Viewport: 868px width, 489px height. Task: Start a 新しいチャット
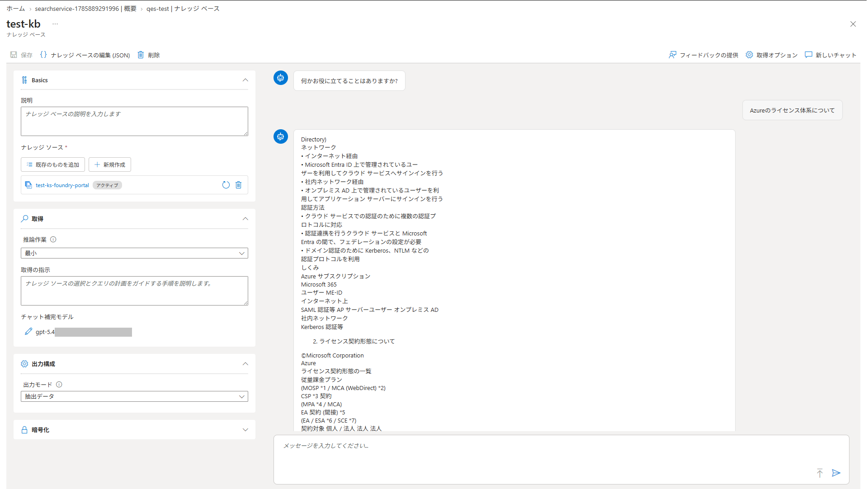click(831, 55)
